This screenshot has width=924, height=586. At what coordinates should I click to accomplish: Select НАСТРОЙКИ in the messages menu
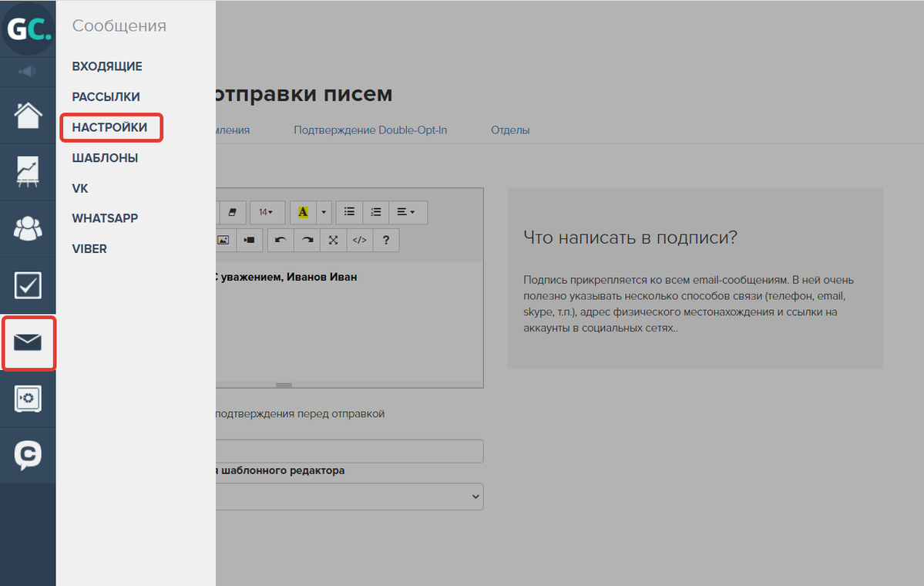tap(109, 127)
